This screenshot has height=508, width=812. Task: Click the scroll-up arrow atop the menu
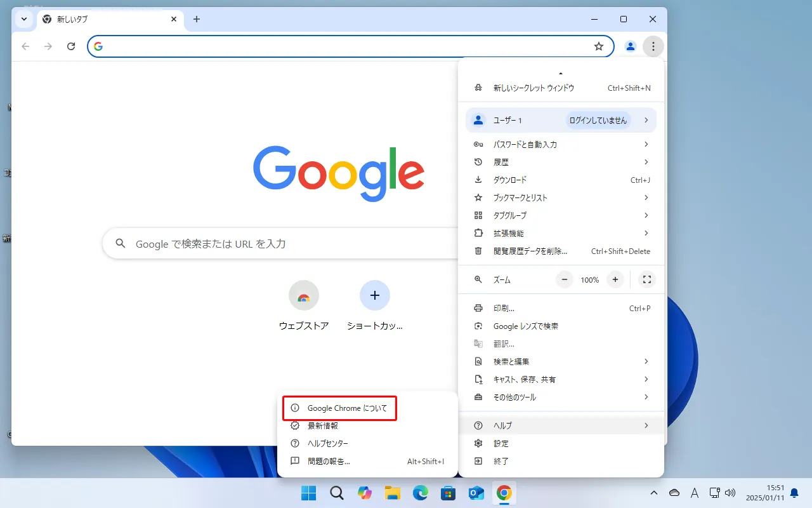(561, 74)
